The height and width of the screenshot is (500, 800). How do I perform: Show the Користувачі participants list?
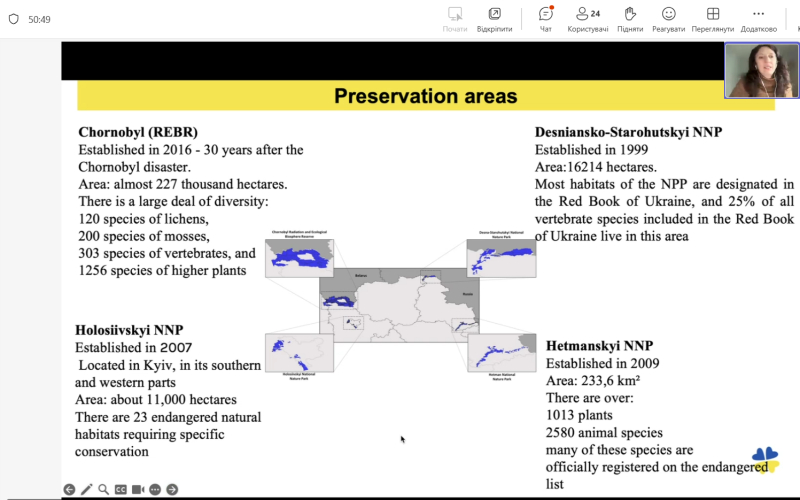point(587,18)
